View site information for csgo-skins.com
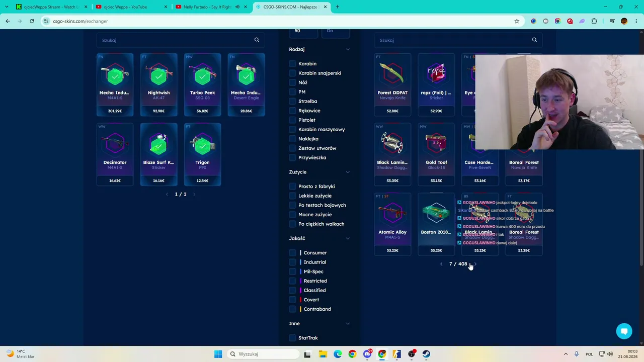 (x=46, y=21)
